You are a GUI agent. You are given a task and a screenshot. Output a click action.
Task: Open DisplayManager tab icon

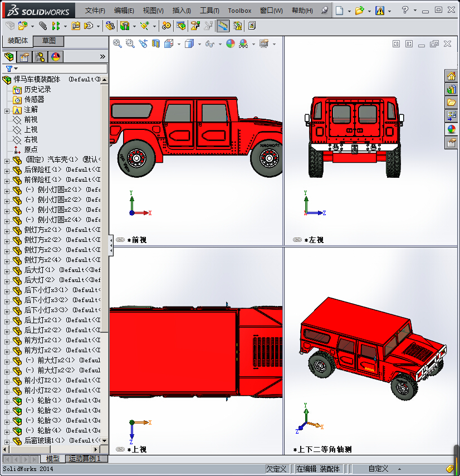pyautogui.click(x=56, y=57)
